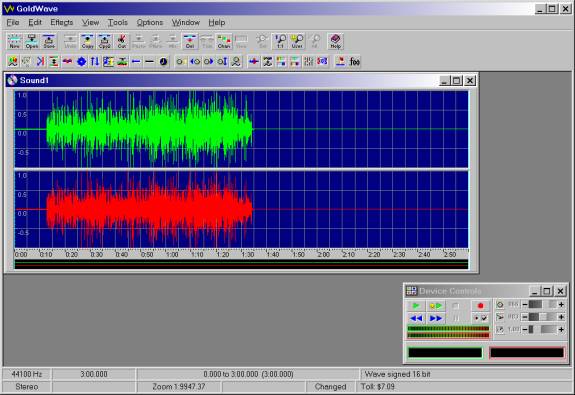Open the Options menu
The image size is (575, 395).
(150, 23)
